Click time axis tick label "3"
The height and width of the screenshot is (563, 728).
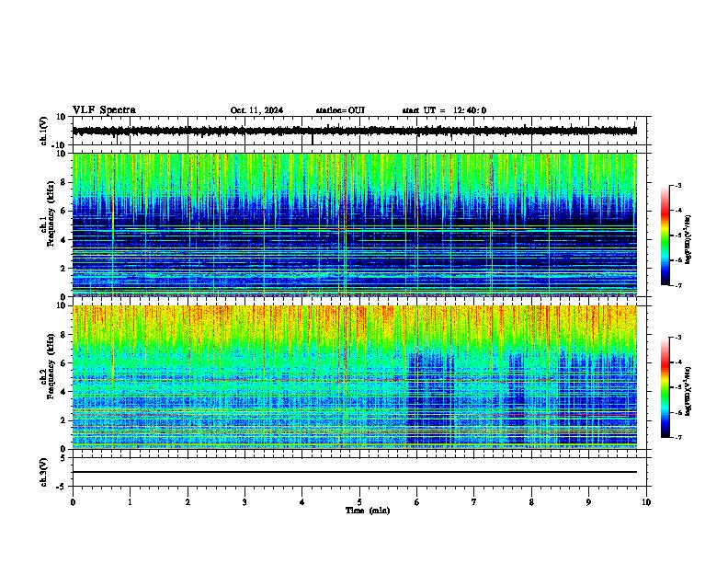coord(245,502)
